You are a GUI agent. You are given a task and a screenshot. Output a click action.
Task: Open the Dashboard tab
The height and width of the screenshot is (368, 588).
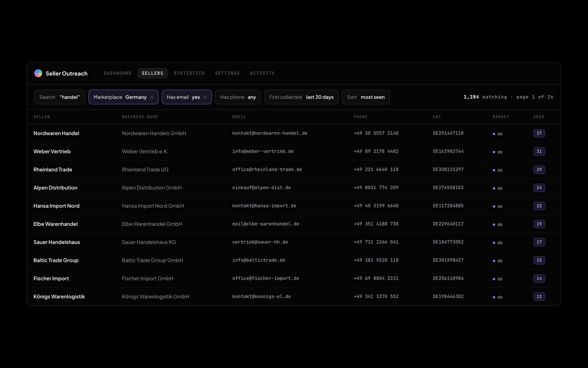point(118,73)
